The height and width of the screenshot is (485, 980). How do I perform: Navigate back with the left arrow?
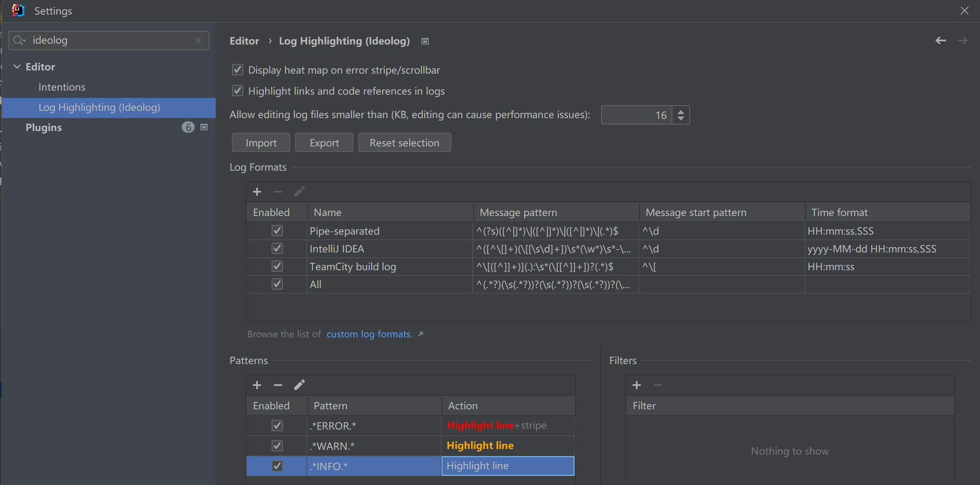[x=941, y=40]
